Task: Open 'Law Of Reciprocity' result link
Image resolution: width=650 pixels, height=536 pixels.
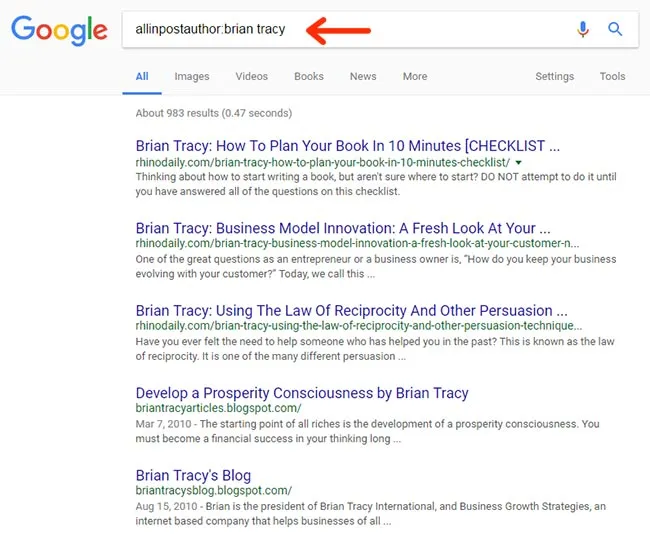Action: (x=351, y=311)
